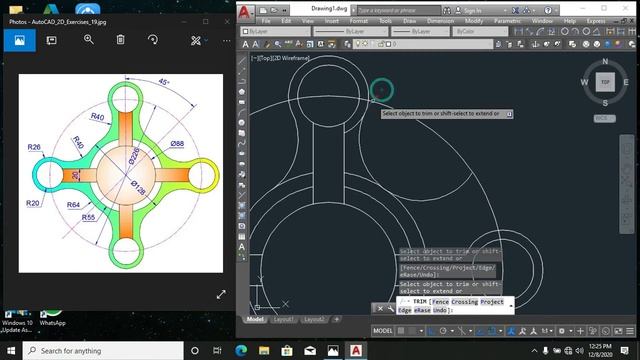Click the fullscreen expand arrows in Photos

tap(221, 294)
